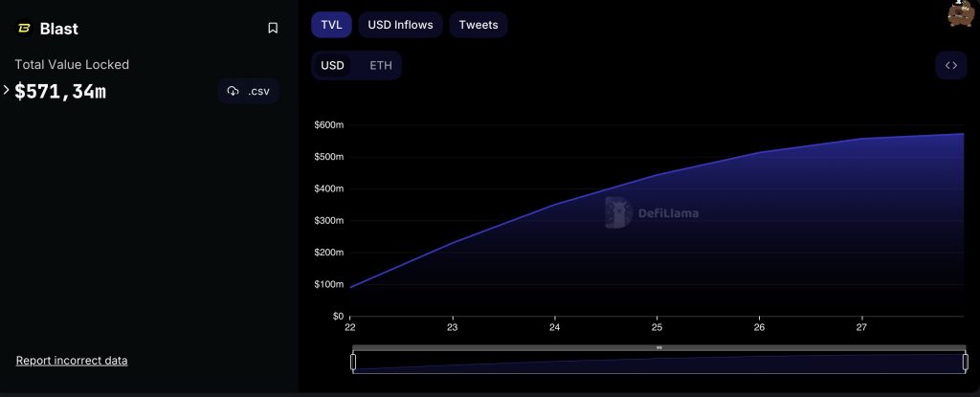Open the Report incorrect data link
Viewport: 980px width, 397px height.
pyautogui.click(x=72, y=361)
